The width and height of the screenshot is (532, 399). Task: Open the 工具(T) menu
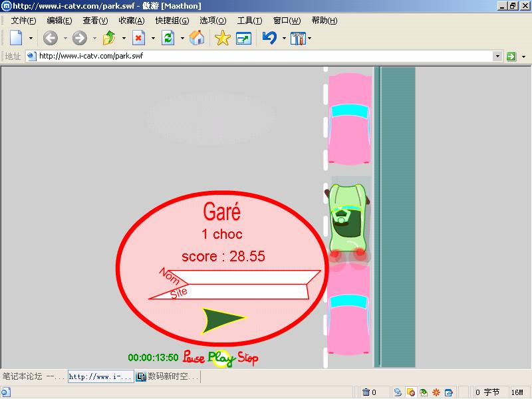pyautogui.click(x=250, y=21)
